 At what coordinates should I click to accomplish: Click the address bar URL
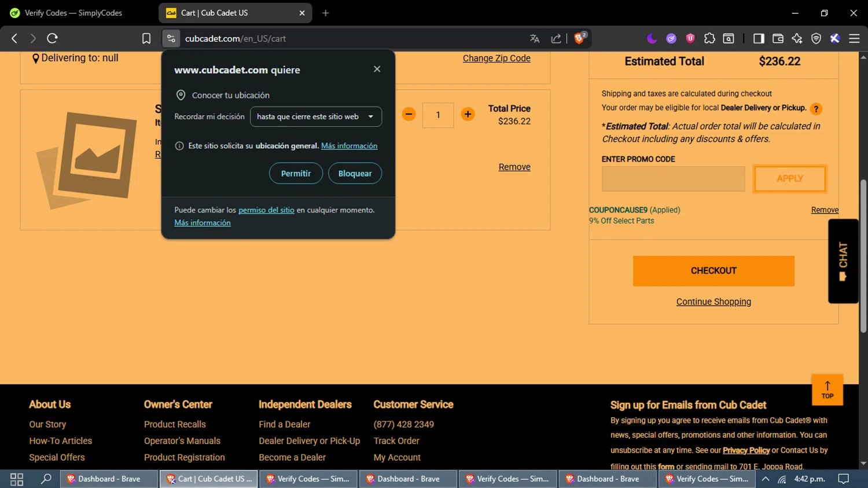pos(236,38)
